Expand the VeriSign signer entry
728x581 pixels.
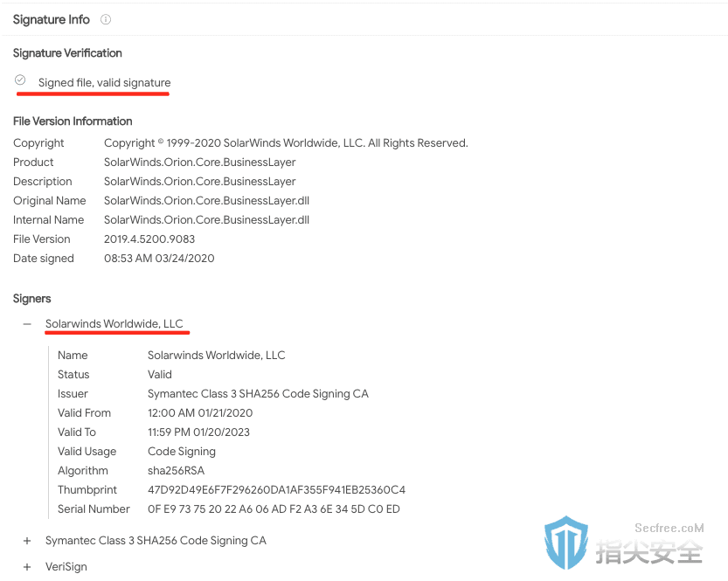pyautogui.click(x=27, y=567)
